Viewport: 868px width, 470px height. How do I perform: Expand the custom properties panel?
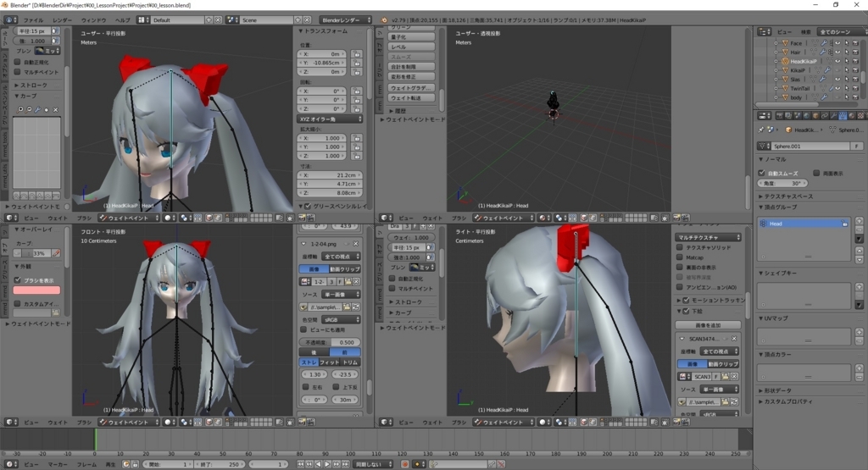(x=786, y=401)
